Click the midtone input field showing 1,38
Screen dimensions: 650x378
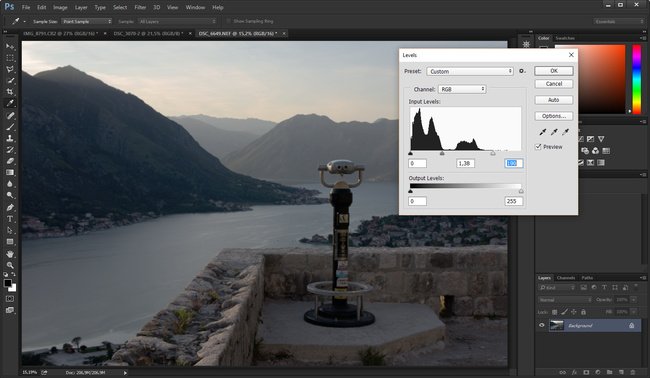point(465,163)
